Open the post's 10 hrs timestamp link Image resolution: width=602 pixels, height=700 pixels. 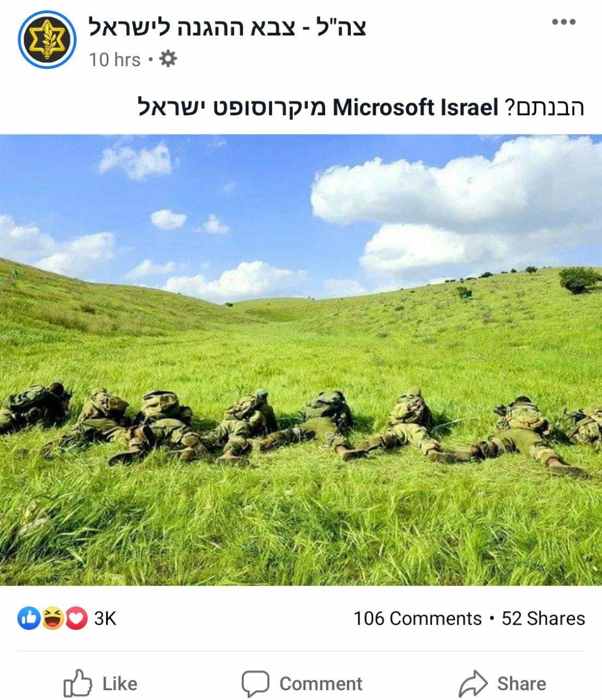[114, 59]
